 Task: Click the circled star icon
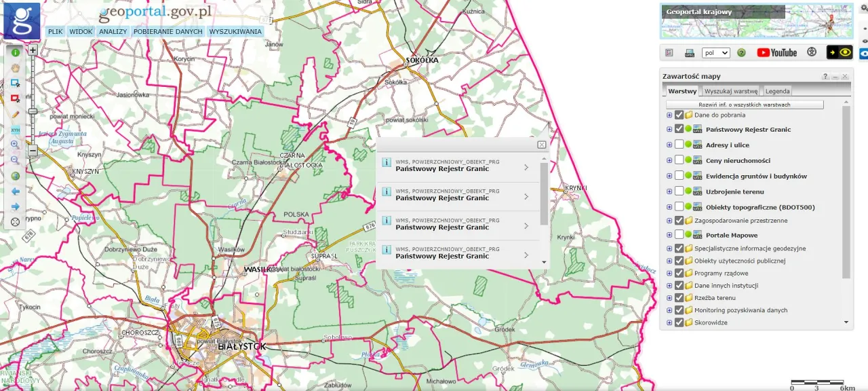812,52
